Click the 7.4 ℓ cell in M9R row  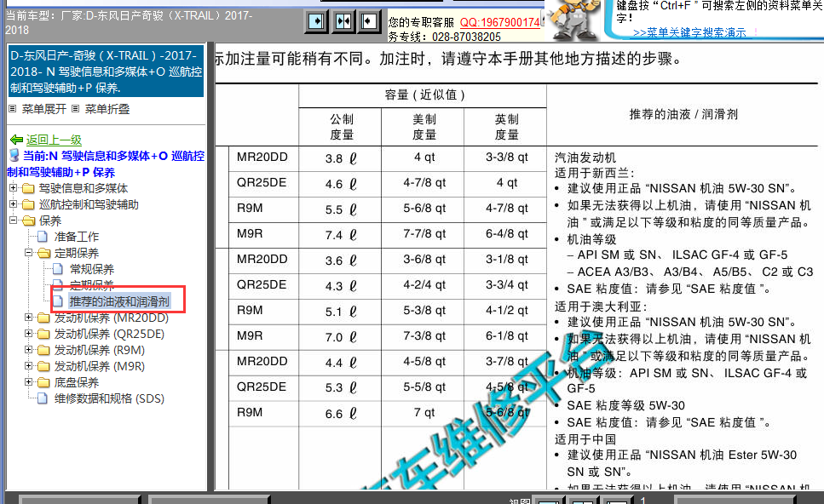(x=341, y=235)
